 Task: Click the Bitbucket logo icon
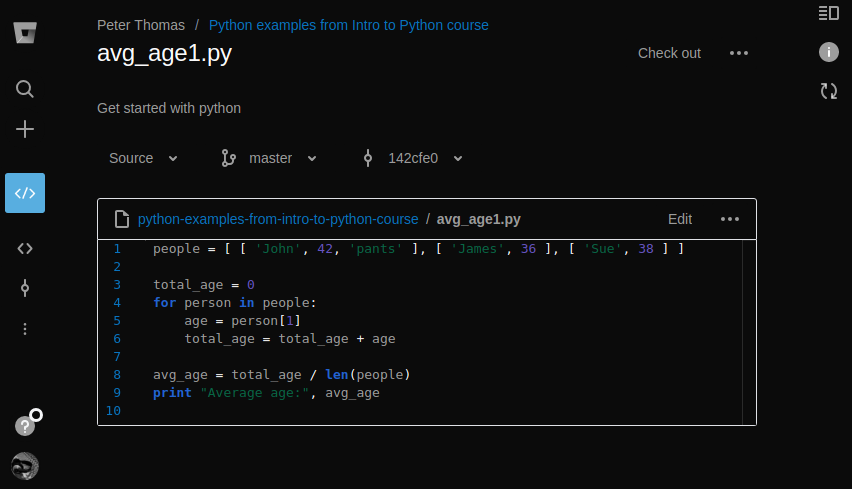tap(25, 32)
